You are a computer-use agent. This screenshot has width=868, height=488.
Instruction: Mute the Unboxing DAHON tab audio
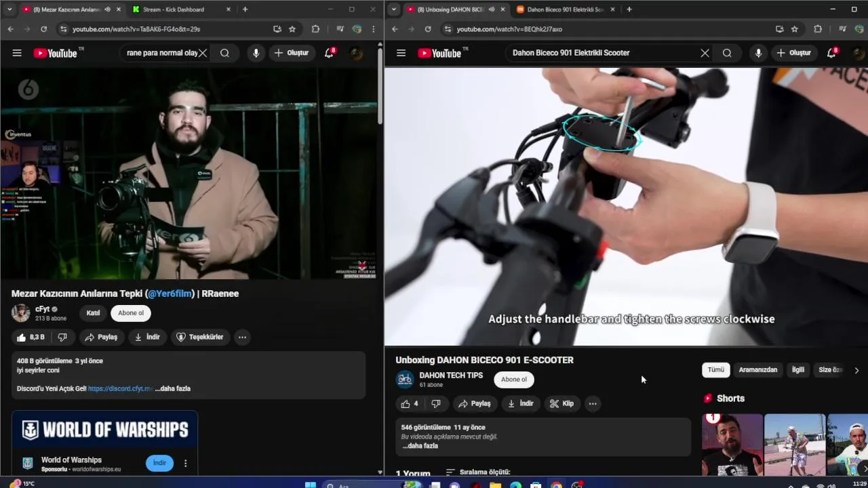point(492,9)
